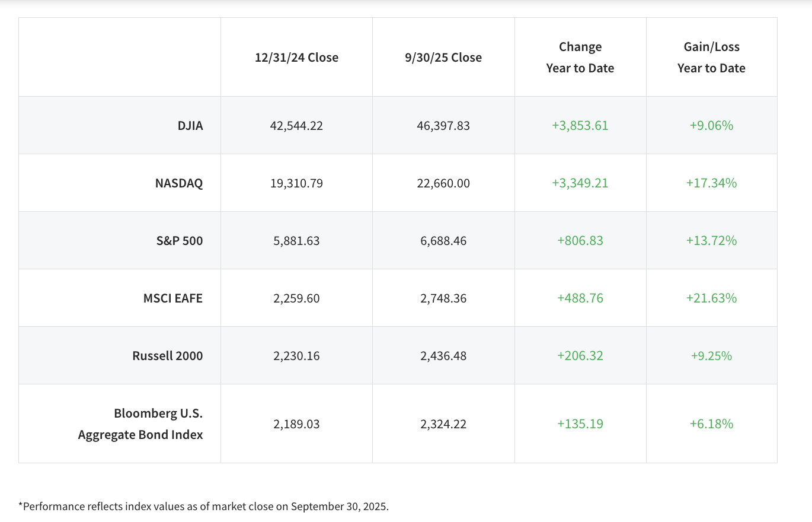Click the NASDAQ value 19,310.79

click(296, 183)
